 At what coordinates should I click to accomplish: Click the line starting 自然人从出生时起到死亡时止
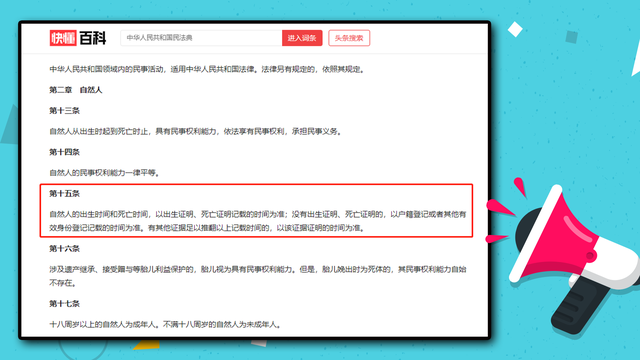(x=196, y=131)
